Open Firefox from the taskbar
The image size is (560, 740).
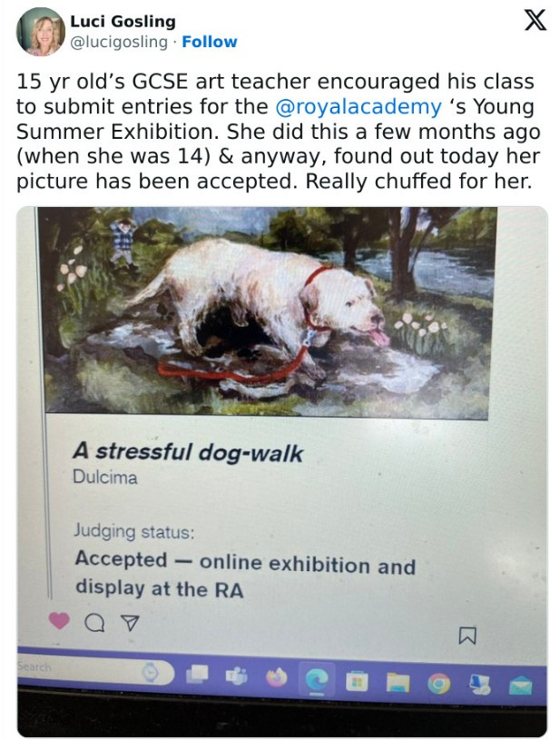point(277,677)
